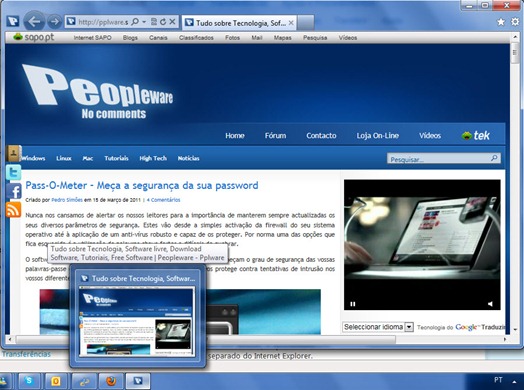Open Canais in the SAPO bar
The height and width of the screenshot is (390, 524).
click(158, 38)
